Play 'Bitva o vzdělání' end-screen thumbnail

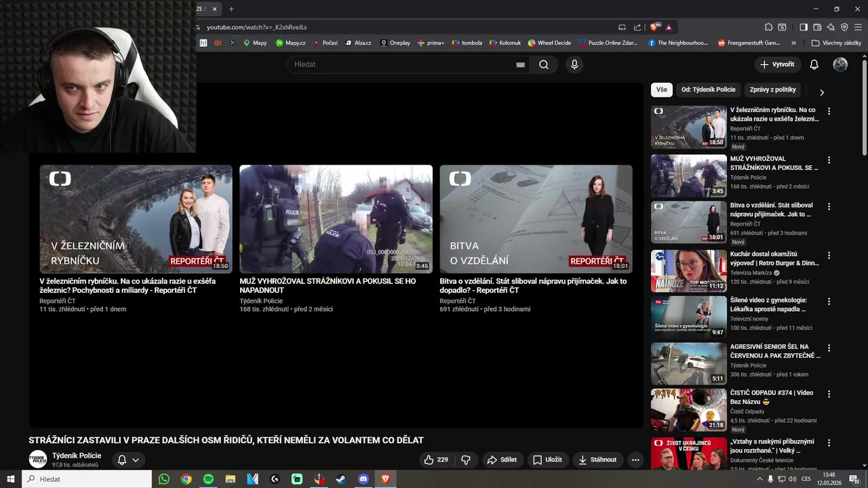click(536, 219)
